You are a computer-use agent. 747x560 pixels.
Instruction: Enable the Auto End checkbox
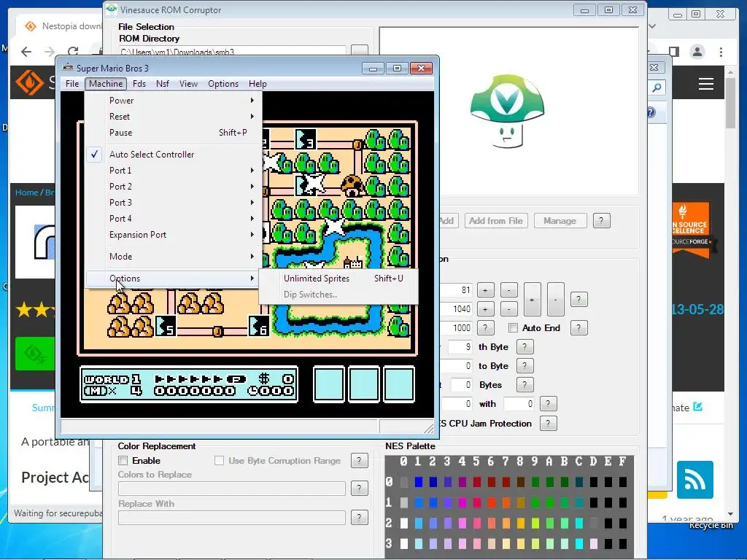[513, 327]
